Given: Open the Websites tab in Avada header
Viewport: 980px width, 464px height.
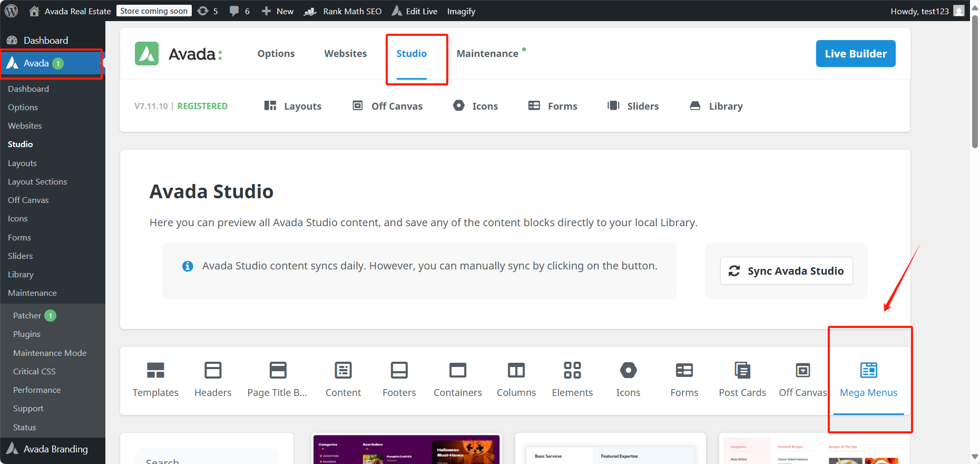Looking at the screenshot, I should 345,54.
